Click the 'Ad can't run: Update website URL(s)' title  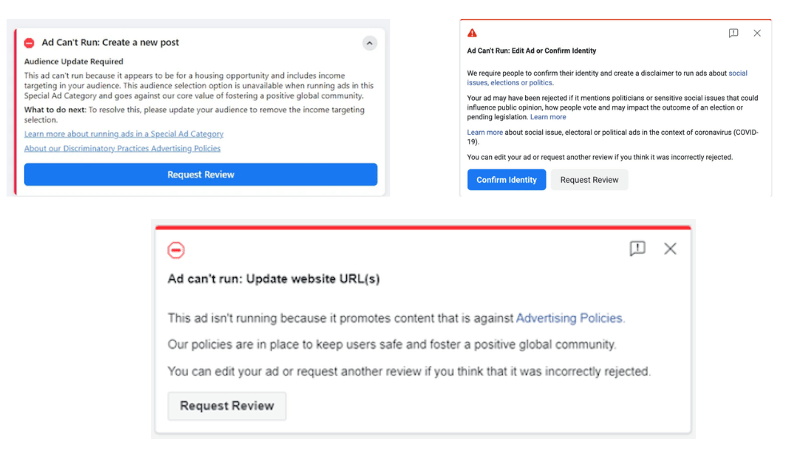pyautogui.click(x=273, y=279)
